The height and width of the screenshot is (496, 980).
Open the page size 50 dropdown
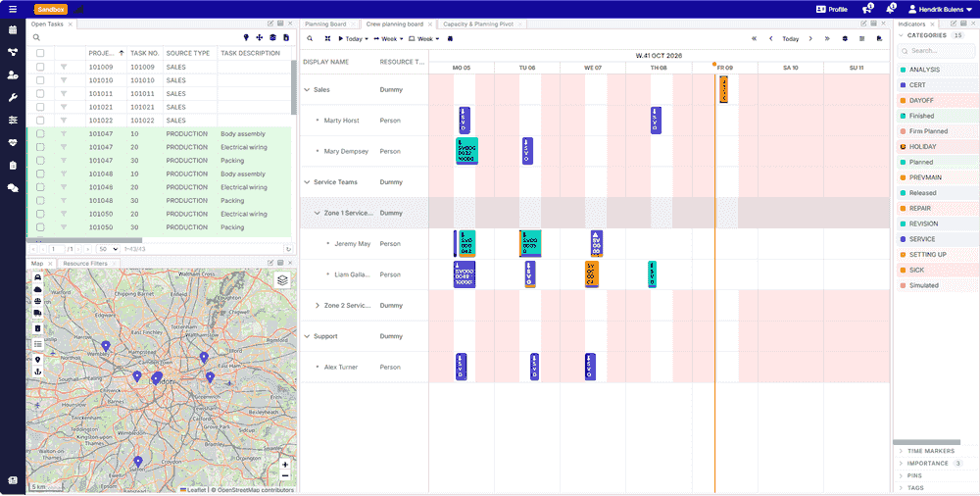(x=108, y=249)
